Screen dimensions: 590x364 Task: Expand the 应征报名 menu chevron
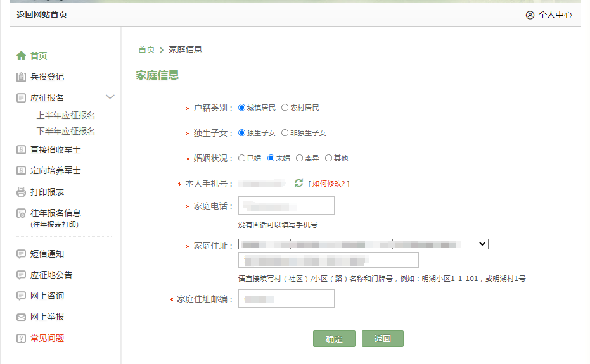pyautogui.click(x=110, y=97)
